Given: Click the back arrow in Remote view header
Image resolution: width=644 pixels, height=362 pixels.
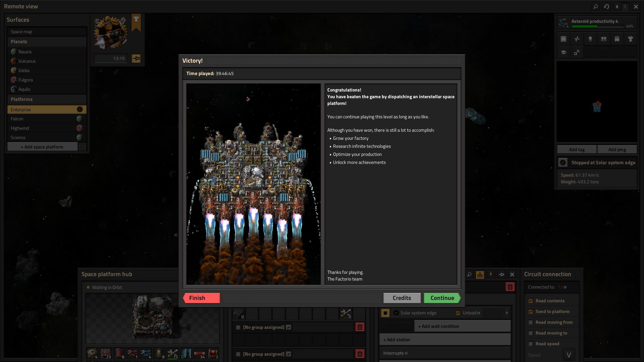Looking at the screenshot, I should [x=617, y=6].
